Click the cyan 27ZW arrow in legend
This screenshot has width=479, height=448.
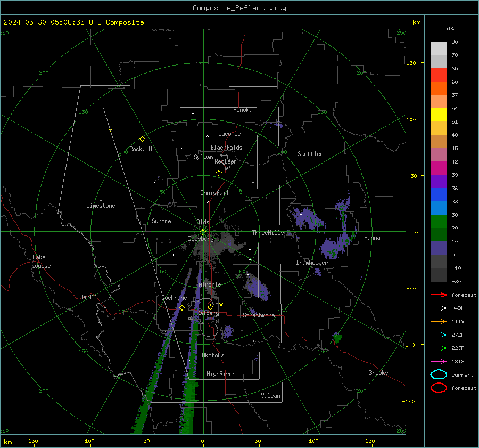tap(439, 335)
